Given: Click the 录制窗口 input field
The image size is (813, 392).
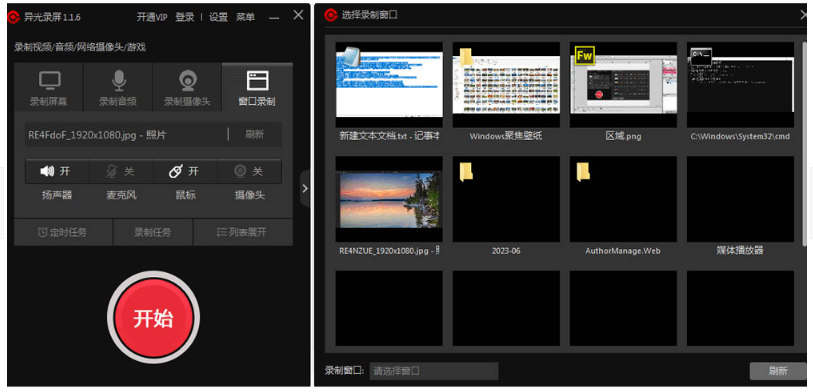Looking at the screenshot, I should click(x=433, y=371).
